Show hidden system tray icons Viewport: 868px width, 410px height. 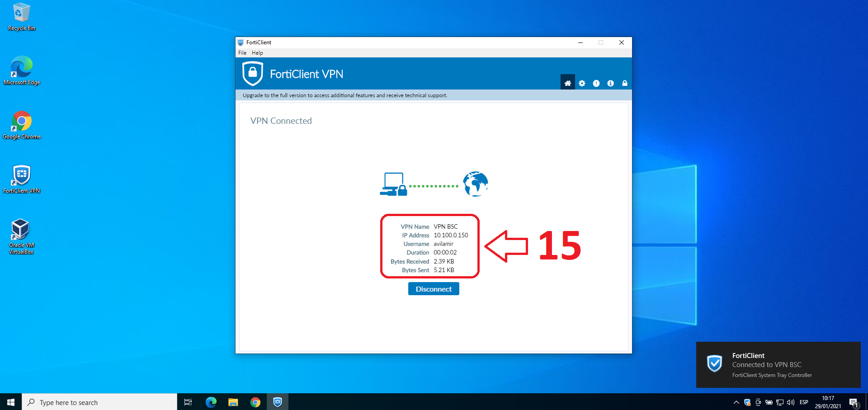pos(736,402)
